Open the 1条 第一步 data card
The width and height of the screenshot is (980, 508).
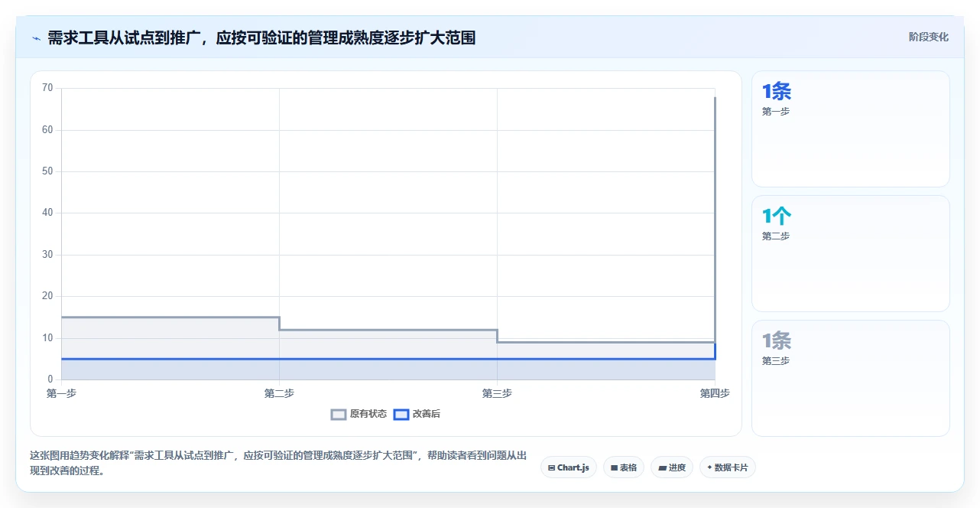coord(851,129)
